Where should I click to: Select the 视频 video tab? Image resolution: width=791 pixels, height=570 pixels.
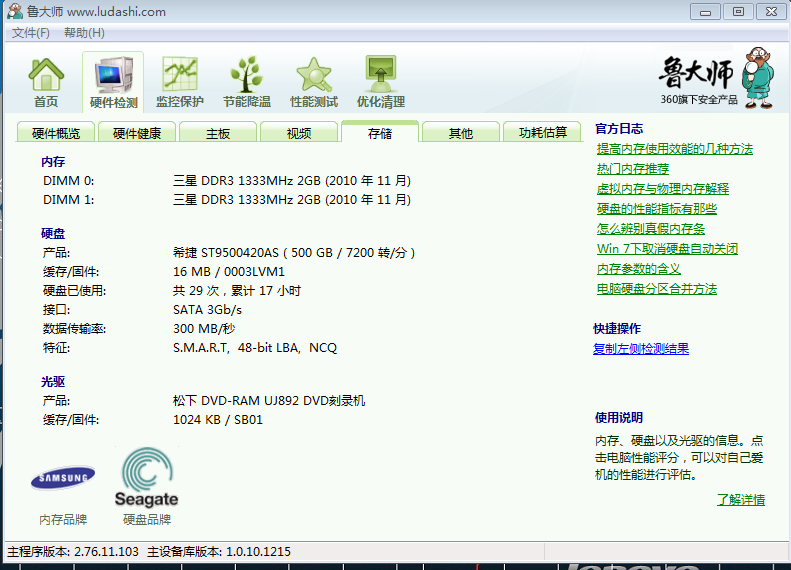299,133
